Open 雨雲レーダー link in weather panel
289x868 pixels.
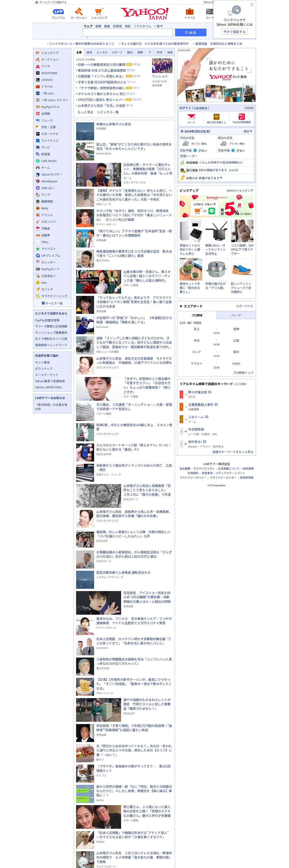(x=188, y=156)
